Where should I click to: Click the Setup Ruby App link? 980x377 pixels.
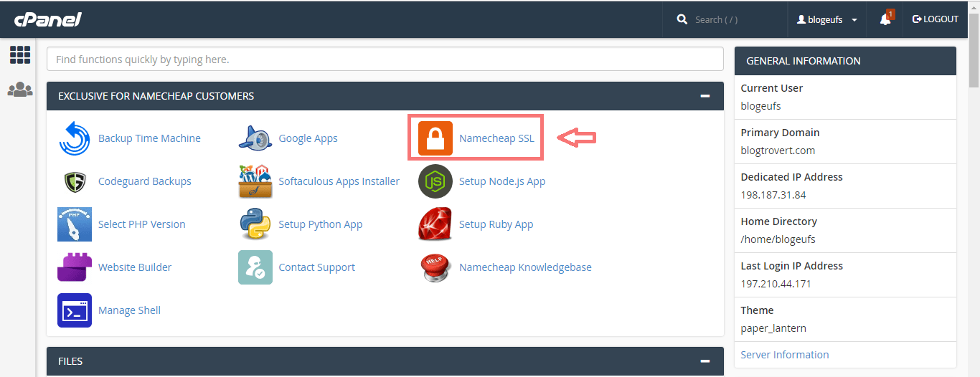point(496,224)
